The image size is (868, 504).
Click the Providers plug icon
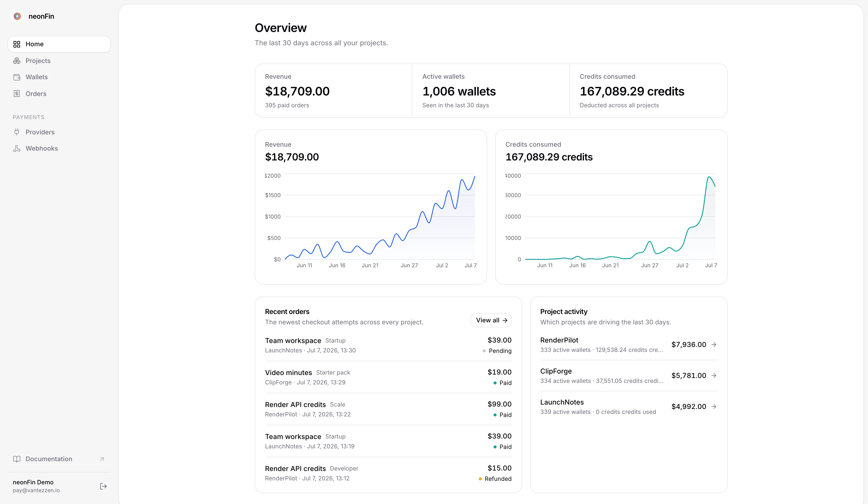17,132
